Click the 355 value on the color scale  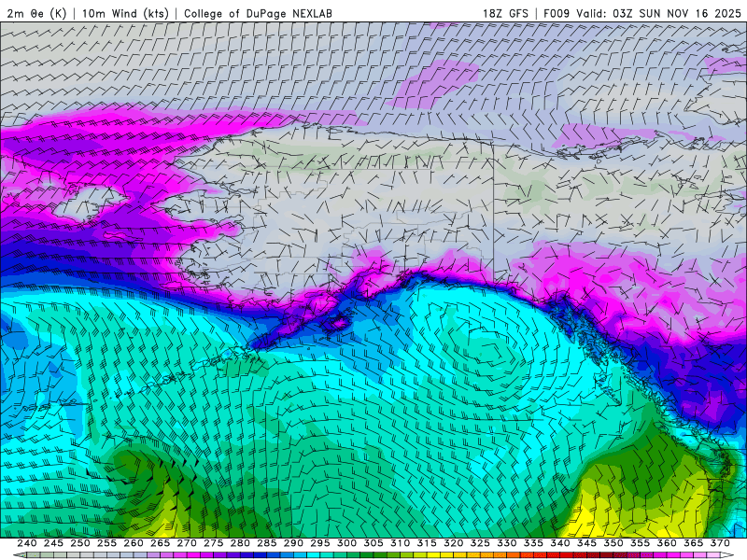tap(641, 543)
